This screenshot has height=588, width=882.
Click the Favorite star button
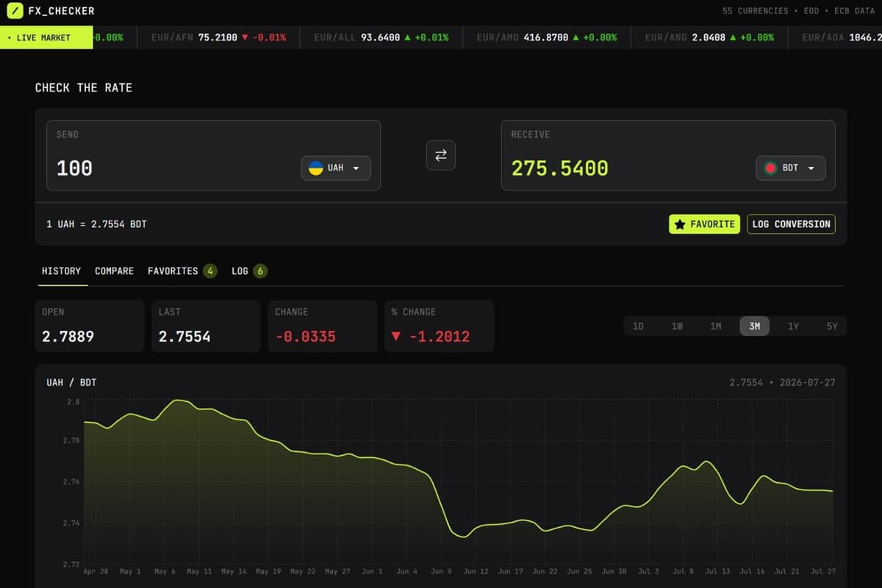704,224
